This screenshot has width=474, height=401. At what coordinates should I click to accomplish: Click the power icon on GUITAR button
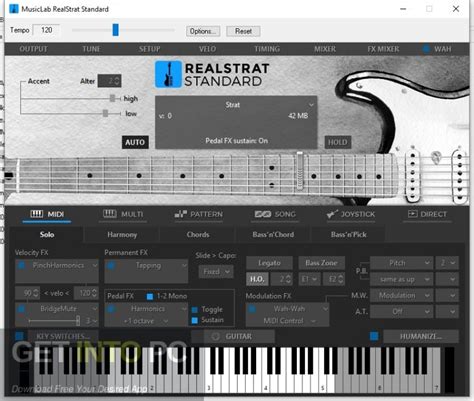216,336
